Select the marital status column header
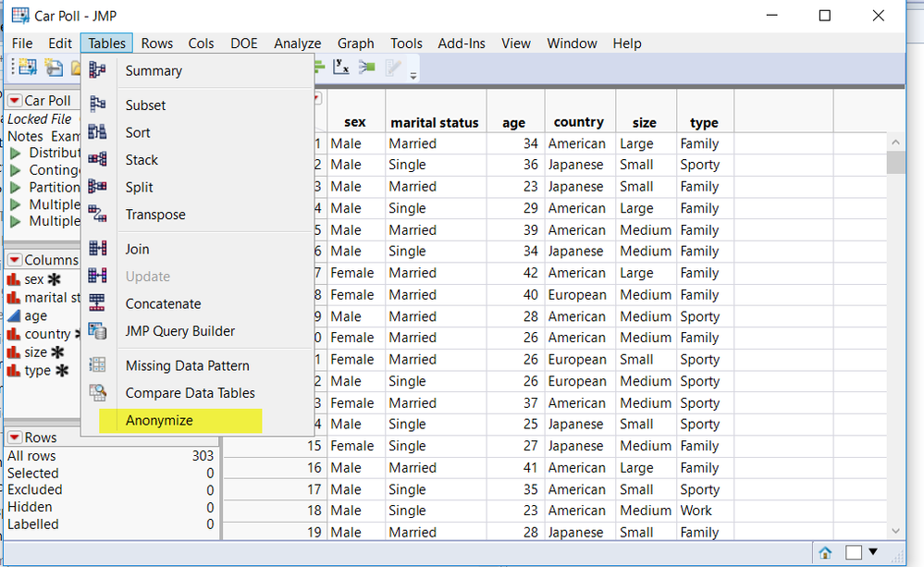 [435, 123]
